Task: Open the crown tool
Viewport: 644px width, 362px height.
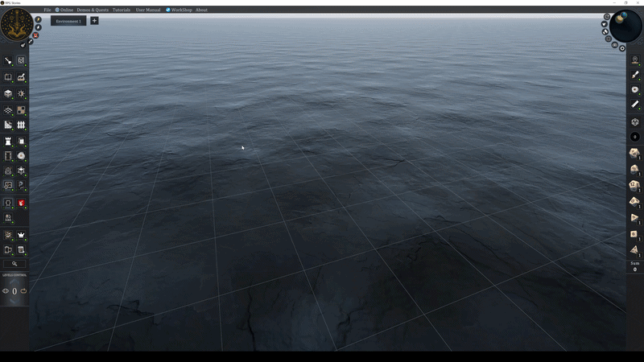Action: click(x=21, y=235)
